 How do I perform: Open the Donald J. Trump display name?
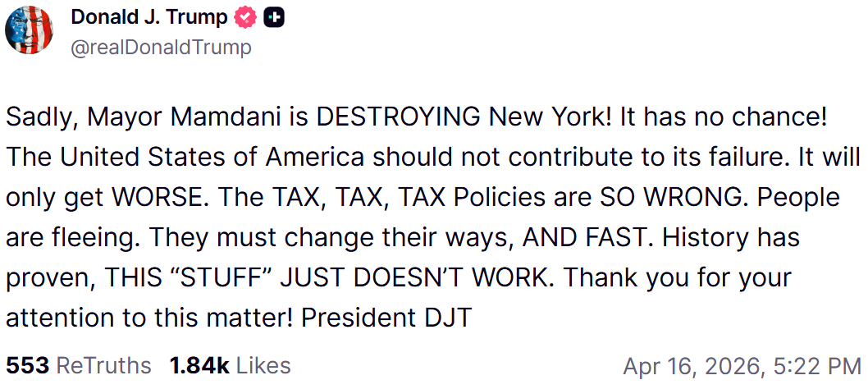[x=148, y=16]
